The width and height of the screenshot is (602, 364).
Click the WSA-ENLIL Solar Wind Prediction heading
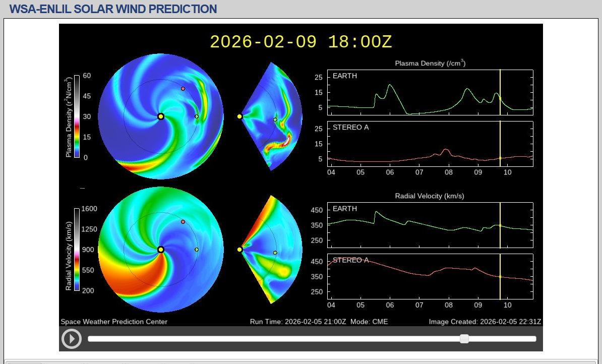(113, 9)
